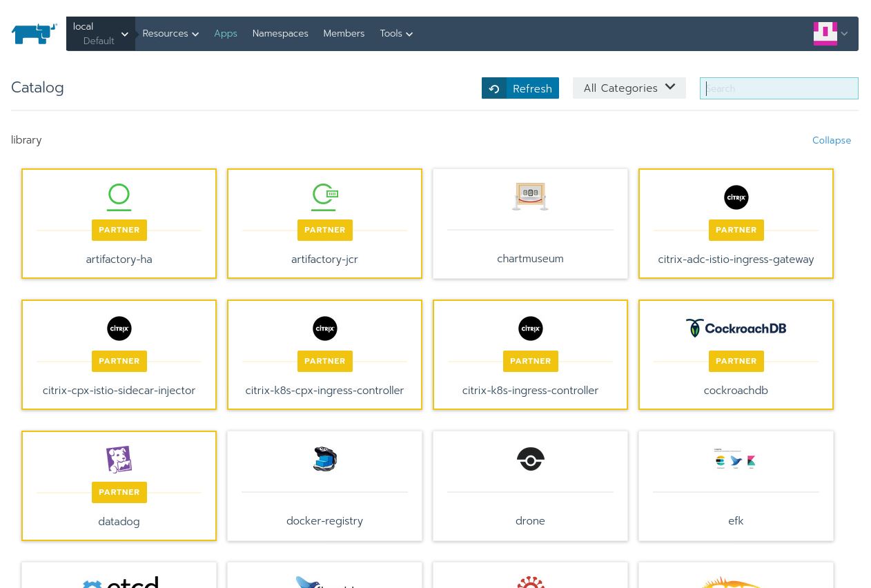The width and height of the screenshot is (871, 588).
Task: Click the artifactory-jcr icon
Action: click(x=324, y=197)
